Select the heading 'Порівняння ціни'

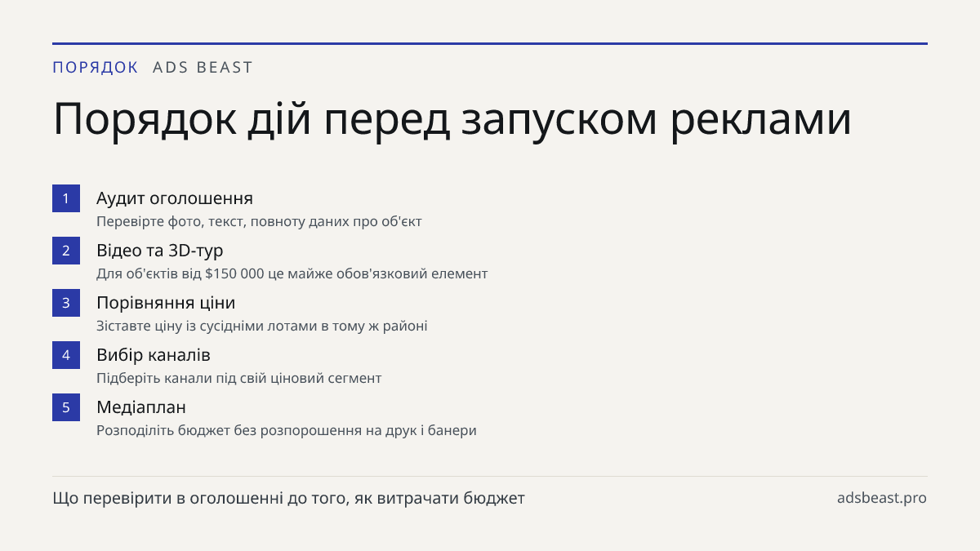[166, 303]
